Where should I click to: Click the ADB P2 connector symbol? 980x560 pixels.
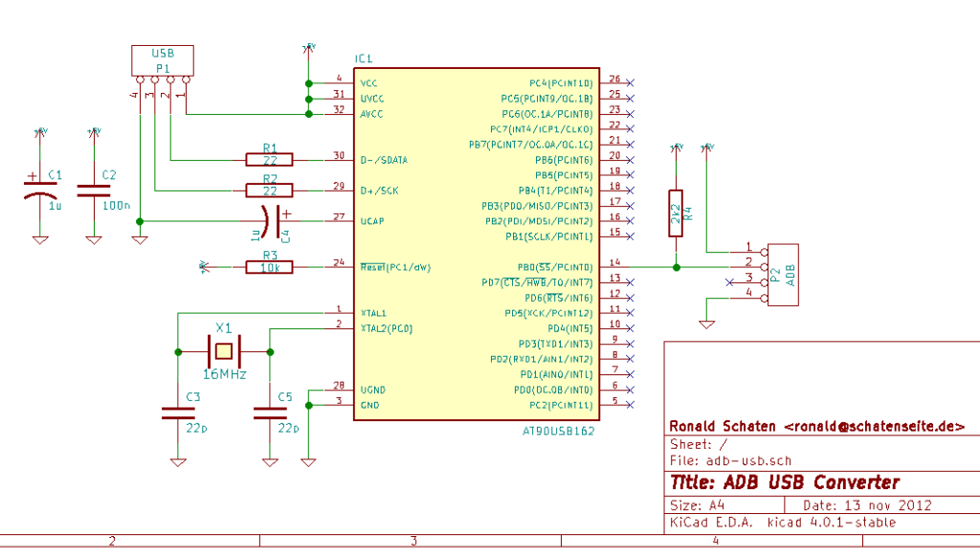pyautogui.click(x=784, y=275)
